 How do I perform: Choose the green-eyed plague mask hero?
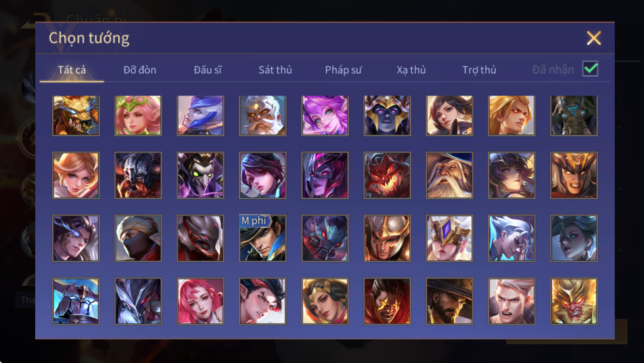click(200, 175)
